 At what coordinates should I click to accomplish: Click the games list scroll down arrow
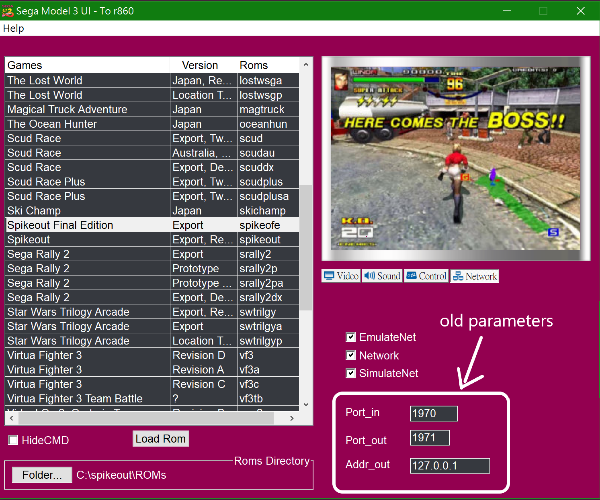click(306, 404)
